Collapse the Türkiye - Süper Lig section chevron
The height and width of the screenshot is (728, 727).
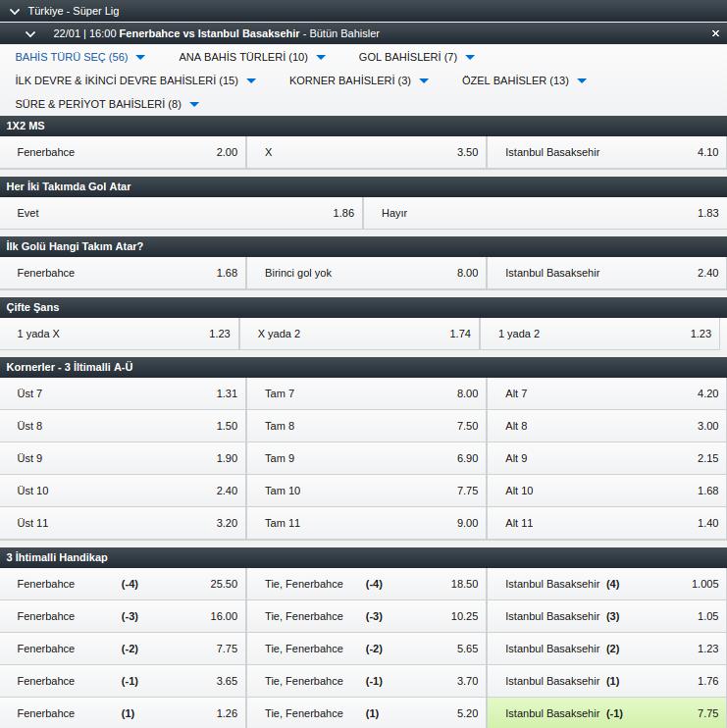15,11
